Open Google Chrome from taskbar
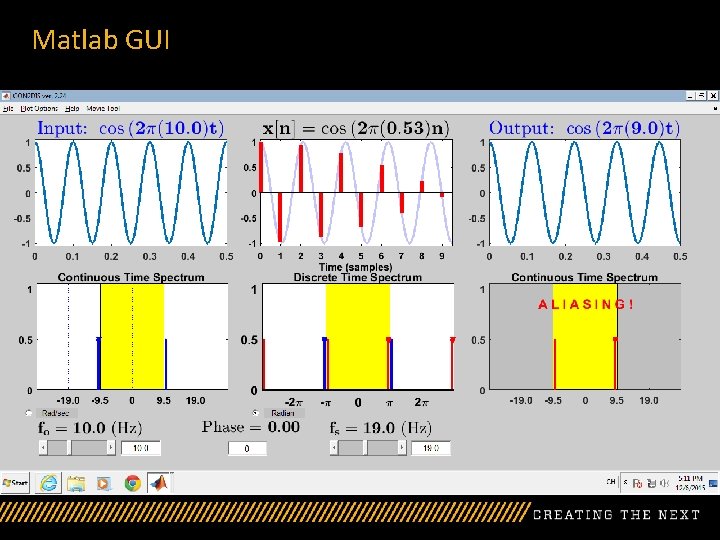The height and width of the screenshot is (540, 720). [x=133, y=483]
